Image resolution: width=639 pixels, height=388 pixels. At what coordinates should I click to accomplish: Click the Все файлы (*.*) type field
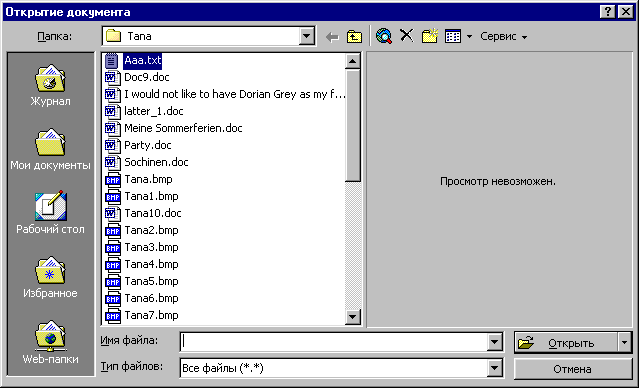[x=334, y=368]
